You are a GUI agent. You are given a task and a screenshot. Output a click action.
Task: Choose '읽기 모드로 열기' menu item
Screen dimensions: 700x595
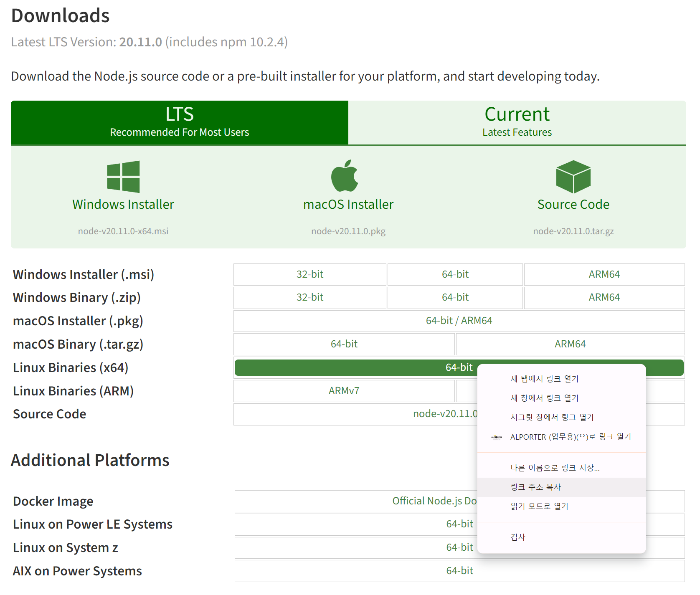point(562,506)
